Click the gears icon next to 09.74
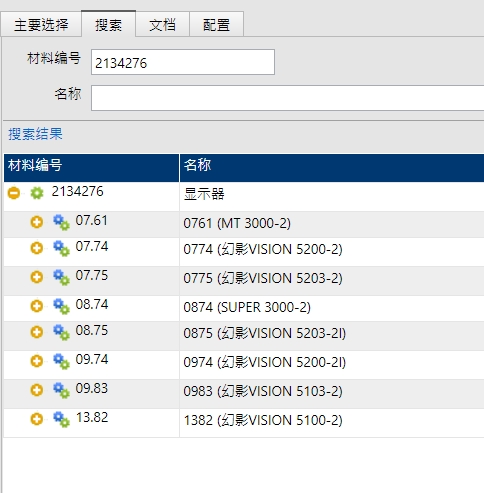Image resolution: width=484 pixels, height=493 pixels. (61, 361)
